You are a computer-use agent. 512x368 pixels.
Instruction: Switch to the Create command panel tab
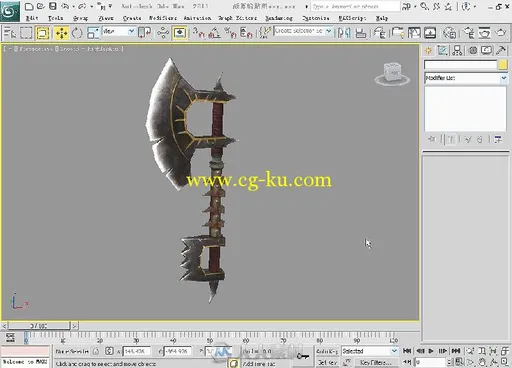[x=428, y=50]
